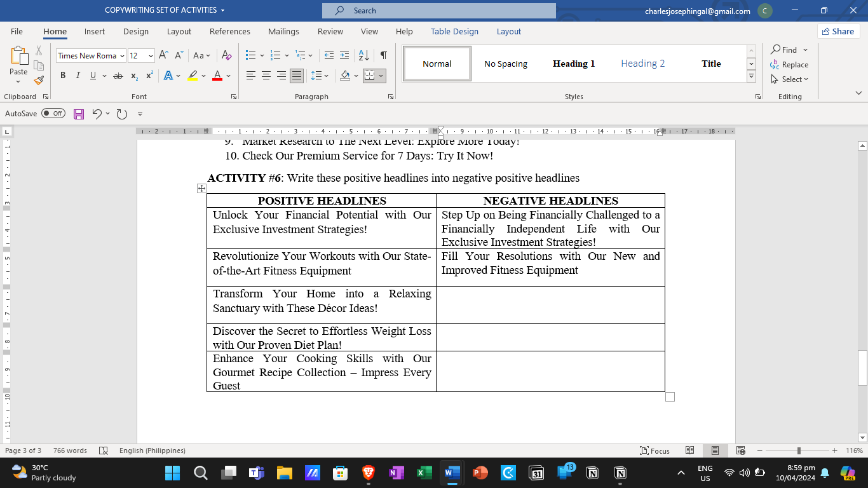Enable Focus mode in status bar
Screen dimensions: 868x488
tap(655, 451)
